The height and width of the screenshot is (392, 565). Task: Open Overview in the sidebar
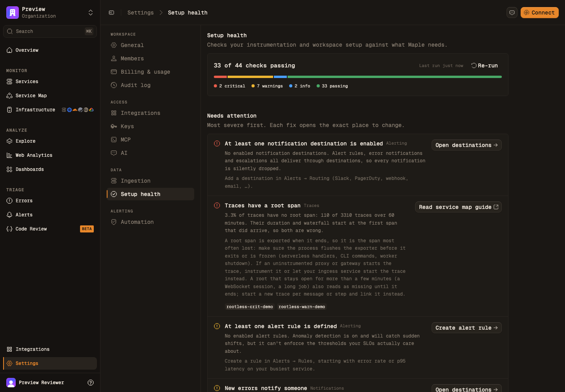coord(50,50)
